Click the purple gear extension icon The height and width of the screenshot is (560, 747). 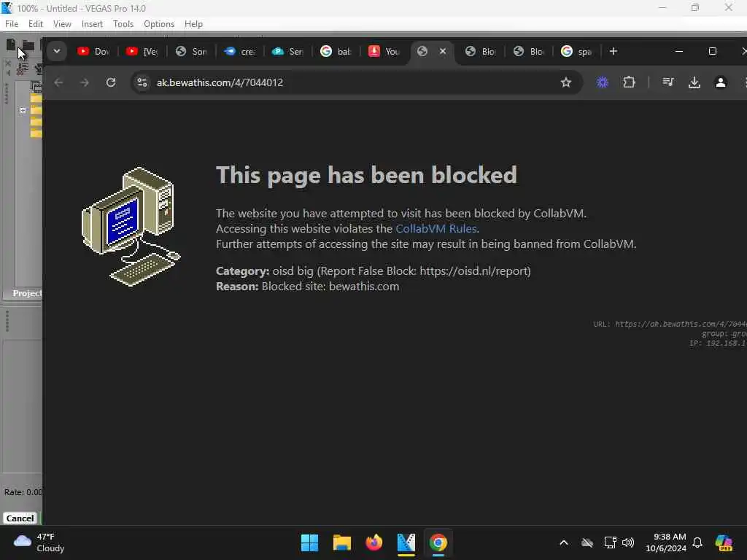[603, 82]
